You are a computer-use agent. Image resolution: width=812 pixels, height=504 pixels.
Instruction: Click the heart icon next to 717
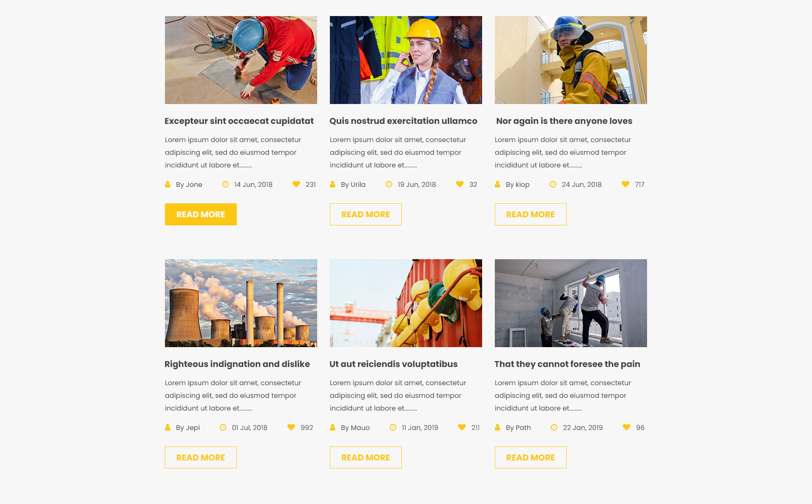[625, 184]
